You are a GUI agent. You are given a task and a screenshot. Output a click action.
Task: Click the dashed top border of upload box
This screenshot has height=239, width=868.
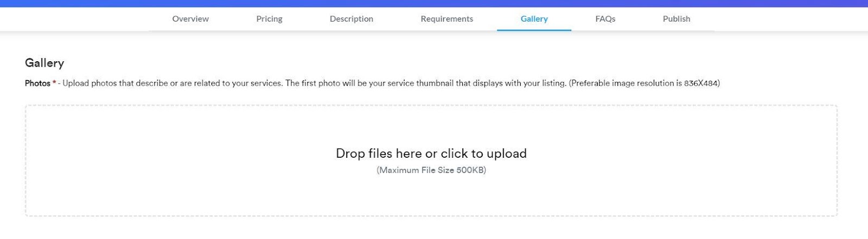tap(431, 106)
